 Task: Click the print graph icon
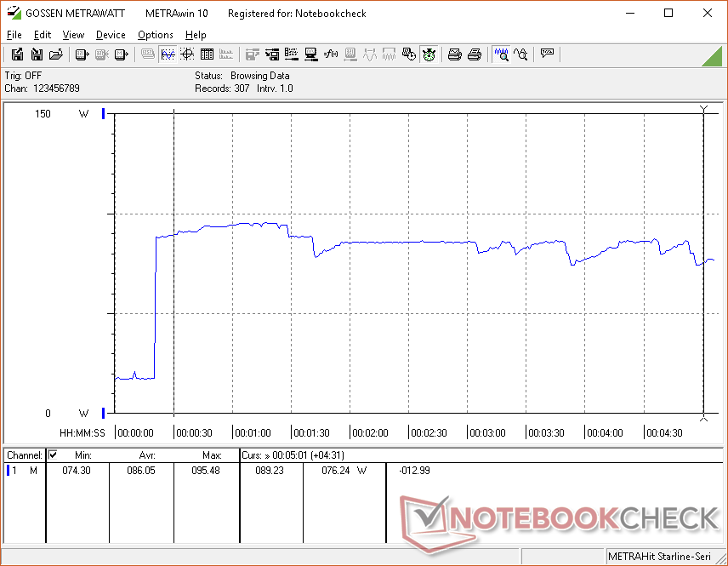[454, 54]
